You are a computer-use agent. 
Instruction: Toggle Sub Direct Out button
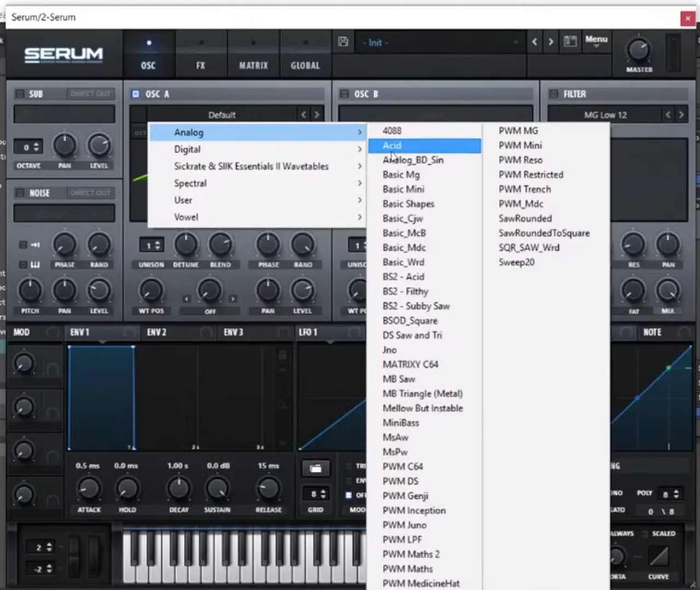point(90,94)
